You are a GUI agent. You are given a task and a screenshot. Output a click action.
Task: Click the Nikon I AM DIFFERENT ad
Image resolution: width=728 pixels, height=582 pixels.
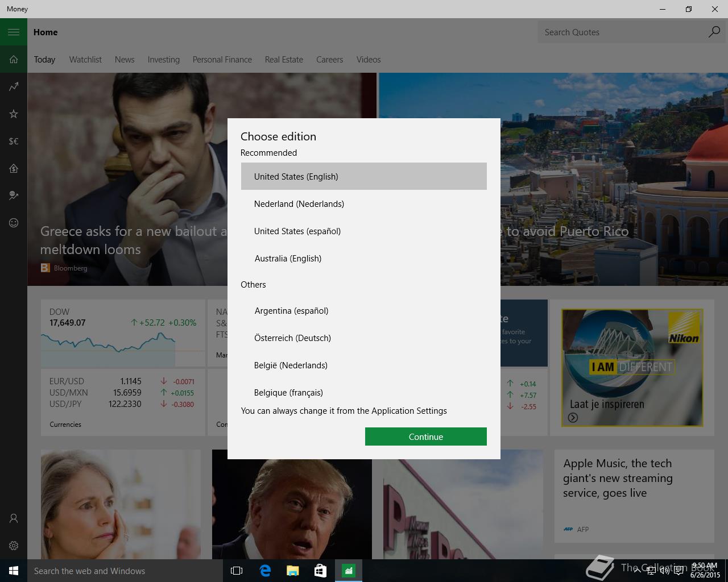coord(632,367)
